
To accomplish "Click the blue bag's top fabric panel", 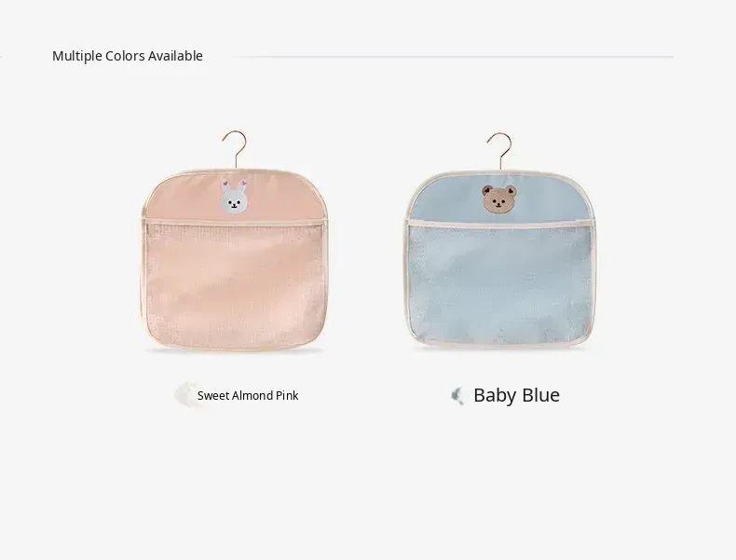I will [x=500, y=198].
